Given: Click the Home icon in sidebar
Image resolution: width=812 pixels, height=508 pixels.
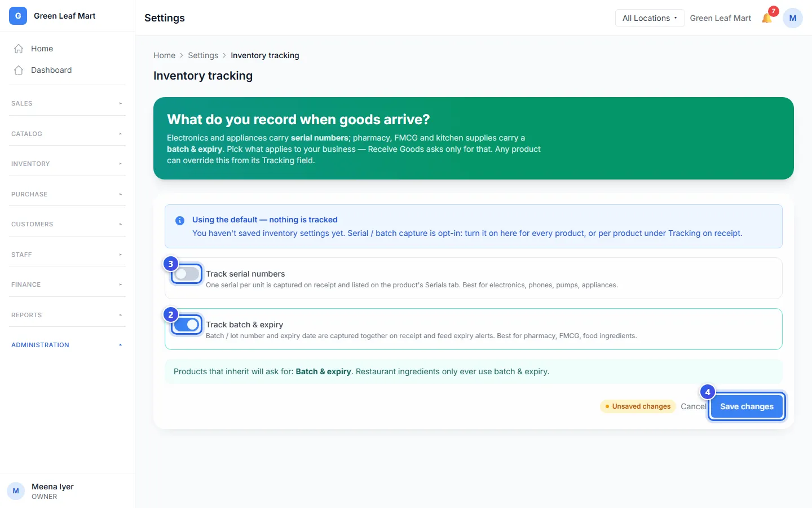Looking at the screenshot, I should click(x=19, y=49).
